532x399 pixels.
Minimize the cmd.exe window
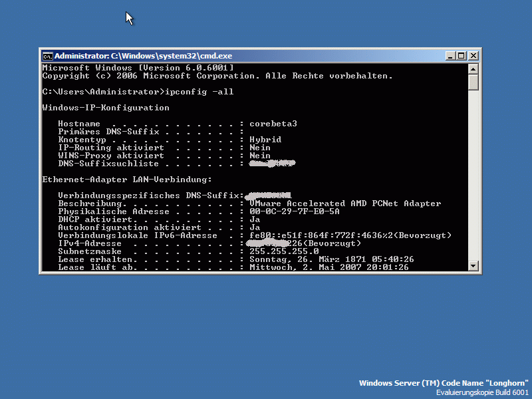pos(450,56)
